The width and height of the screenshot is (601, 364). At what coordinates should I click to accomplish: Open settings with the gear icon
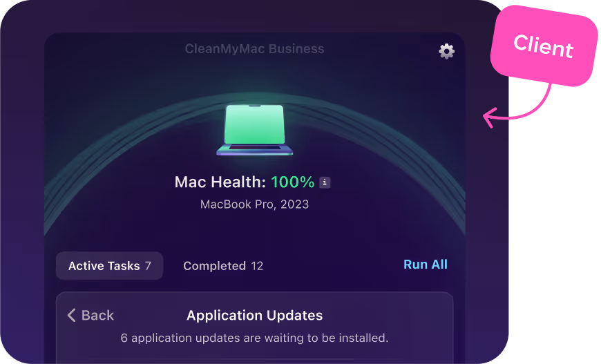[446, 51]
